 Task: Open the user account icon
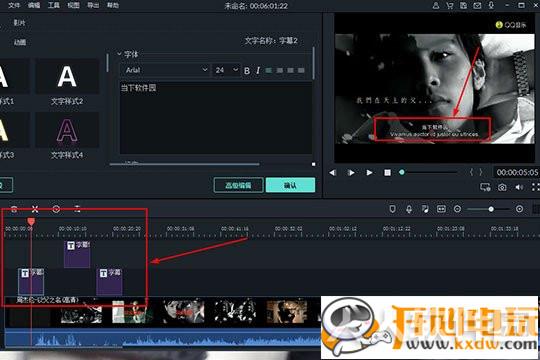tap(436, 5)
